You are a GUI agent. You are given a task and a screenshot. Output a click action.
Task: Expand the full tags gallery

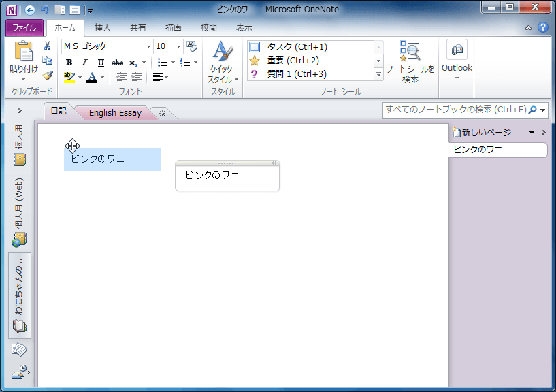(x=378, y=74)
